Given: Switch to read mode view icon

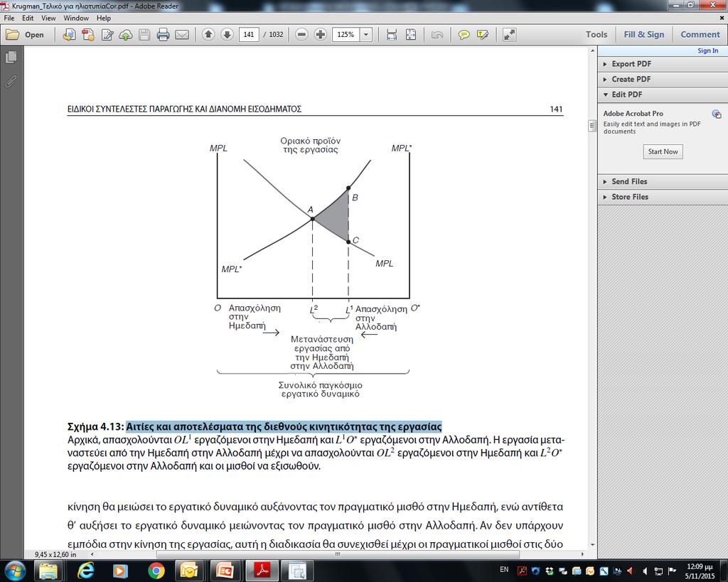Looking at the screenshot, I should [x=509, y=35].
